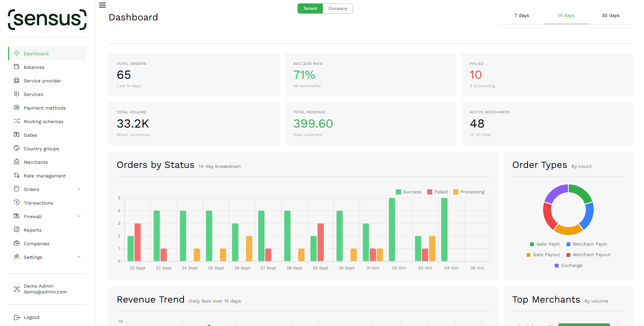Go to Merchants page
Viewport: 644px width, 326px height.
point(47,162)
